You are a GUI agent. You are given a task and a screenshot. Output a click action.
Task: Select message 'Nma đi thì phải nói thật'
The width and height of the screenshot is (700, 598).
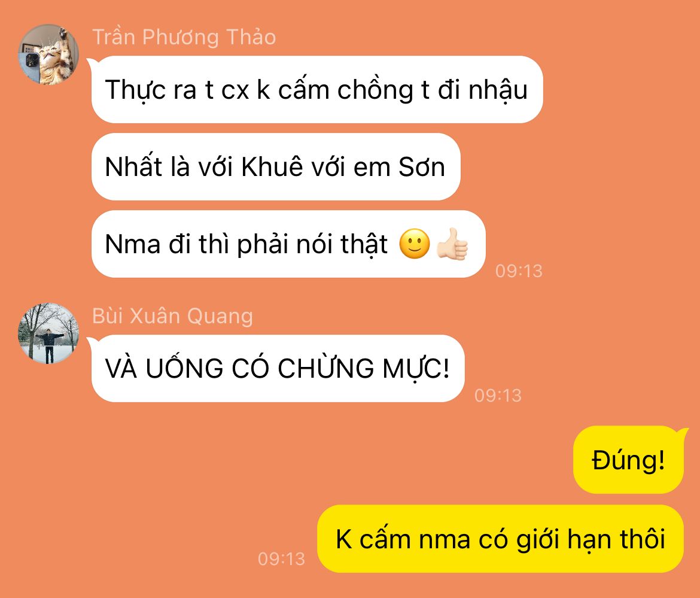(x=288, y=244)
